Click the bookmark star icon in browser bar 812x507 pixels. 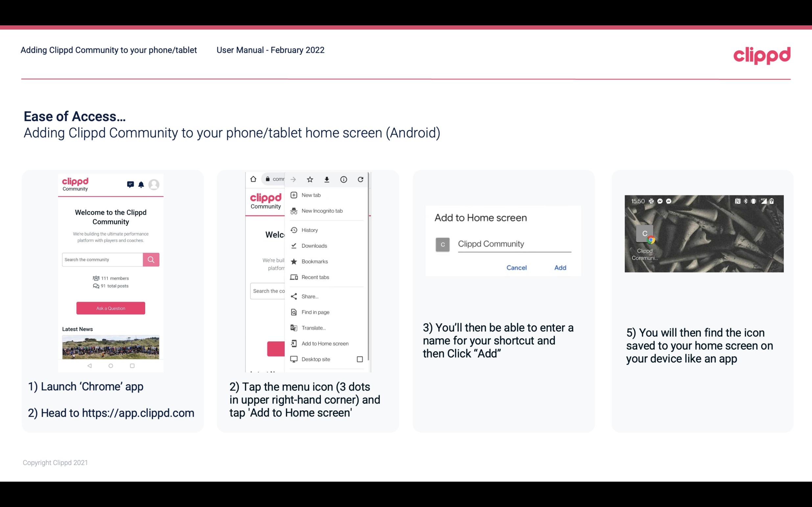(x=310, y=179)
